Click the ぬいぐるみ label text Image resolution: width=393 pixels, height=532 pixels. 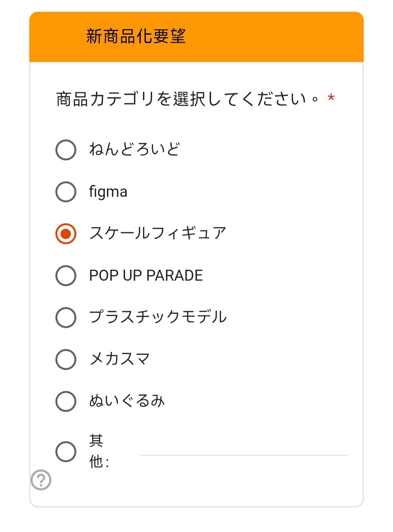pyautogui.click(x=127, y=401)
